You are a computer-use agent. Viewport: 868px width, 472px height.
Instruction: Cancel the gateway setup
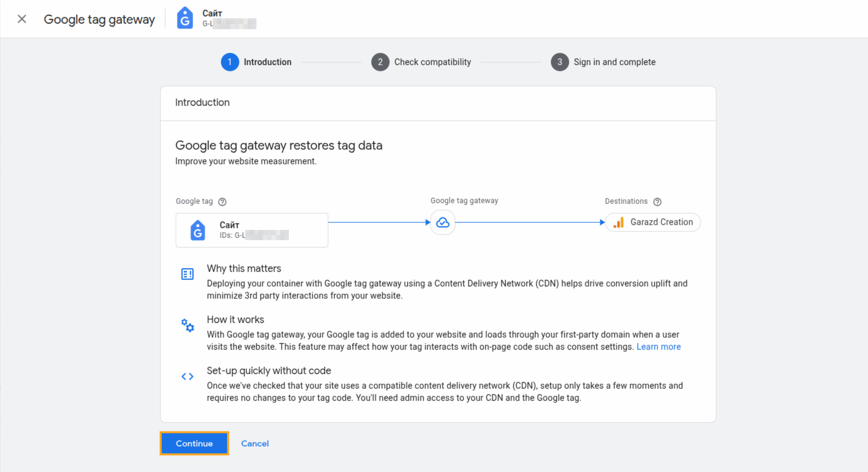255,444
